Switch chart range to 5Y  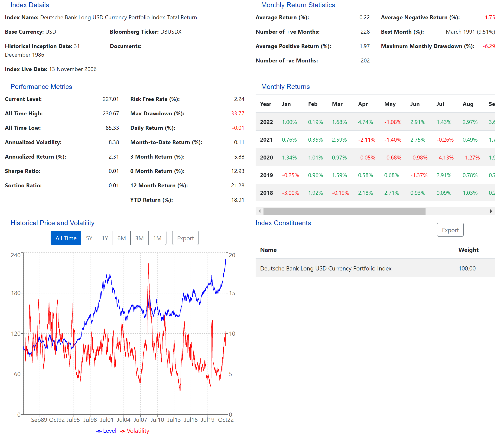point(89,238)
